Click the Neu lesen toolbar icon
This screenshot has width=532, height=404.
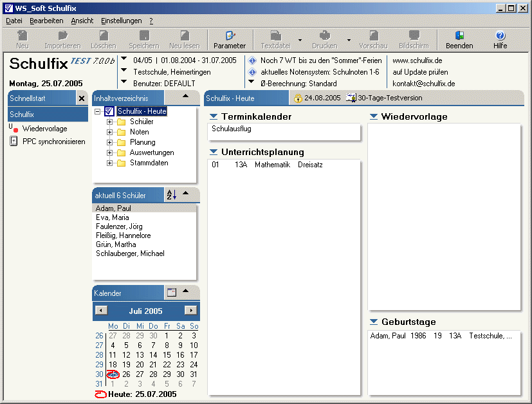[185, 35]
